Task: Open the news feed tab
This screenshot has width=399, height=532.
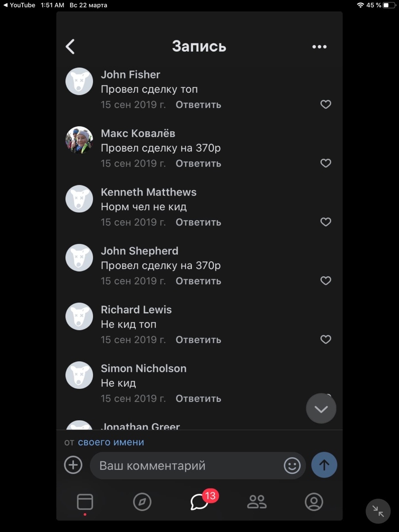Action: (85, 502)
